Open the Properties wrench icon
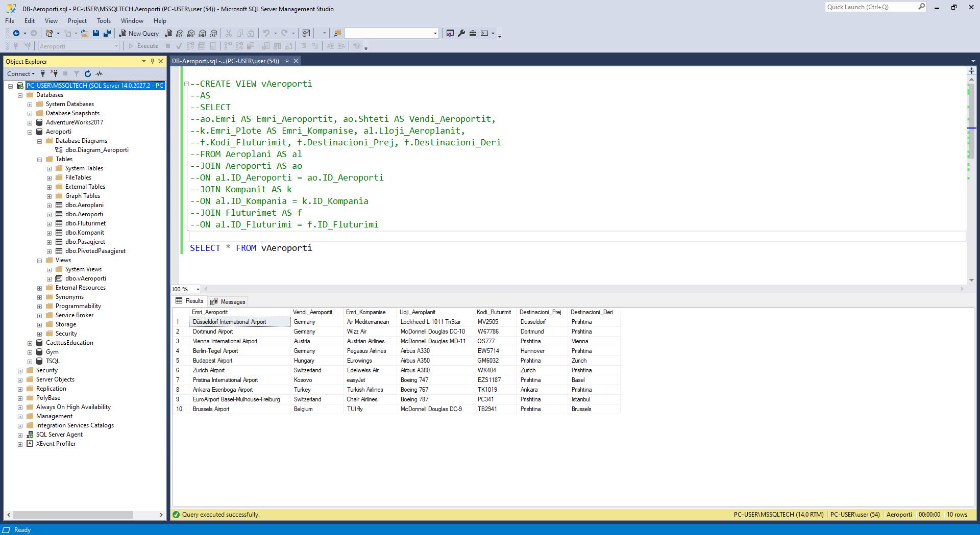The height and width of the screenshot is (535, 980). pyautogui.click(x=461, y=33)
